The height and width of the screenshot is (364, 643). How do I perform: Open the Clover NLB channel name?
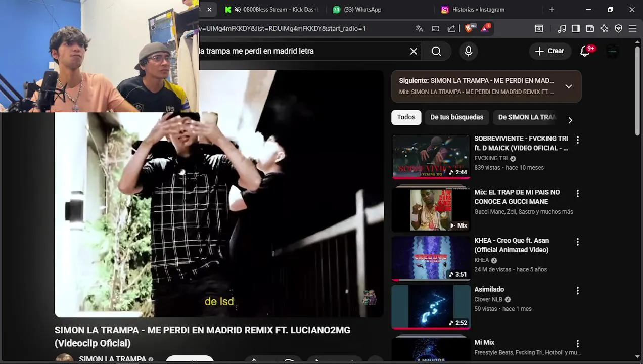[x=488, y=299]
